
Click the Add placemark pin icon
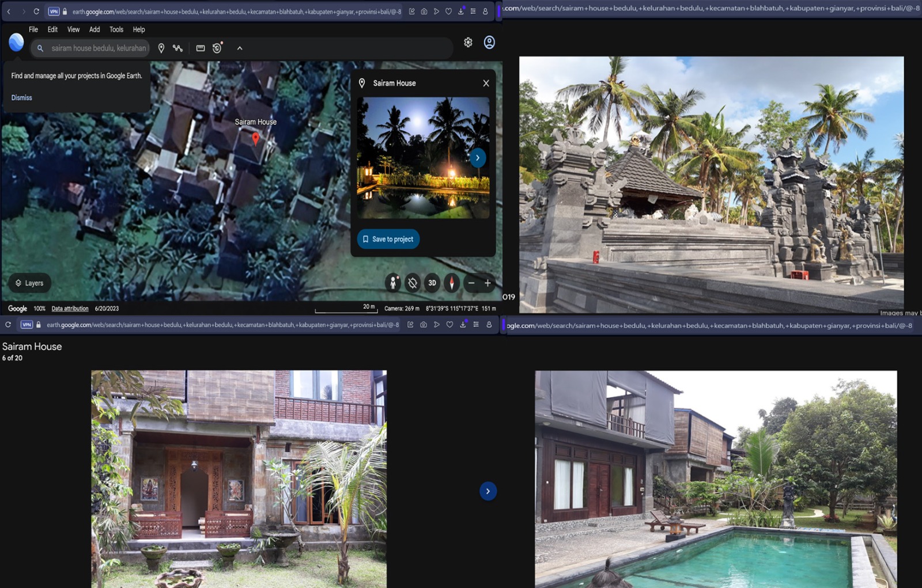[161, 48]
